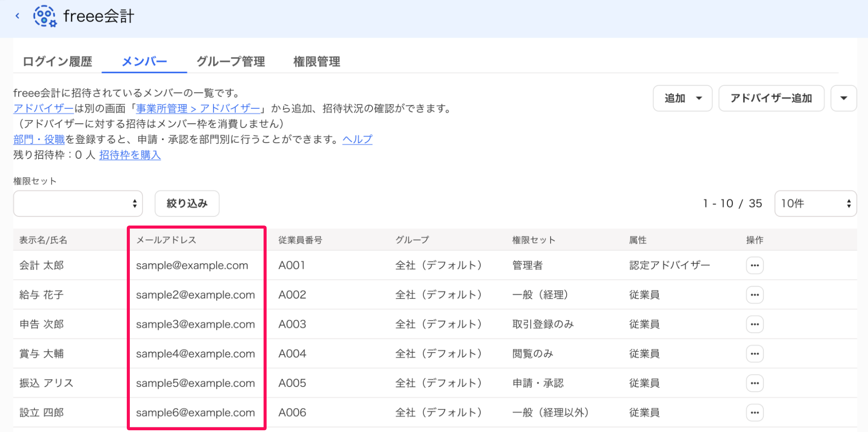Click the 取引登録のみ permission cell
This screenshot has height=432, width=868.
[x=543, y=324]
